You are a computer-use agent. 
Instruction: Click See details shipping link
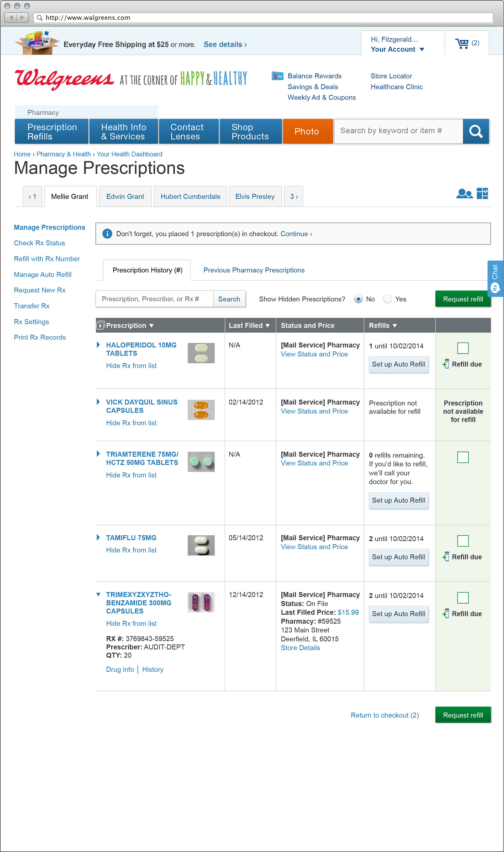tap(225, 44)
